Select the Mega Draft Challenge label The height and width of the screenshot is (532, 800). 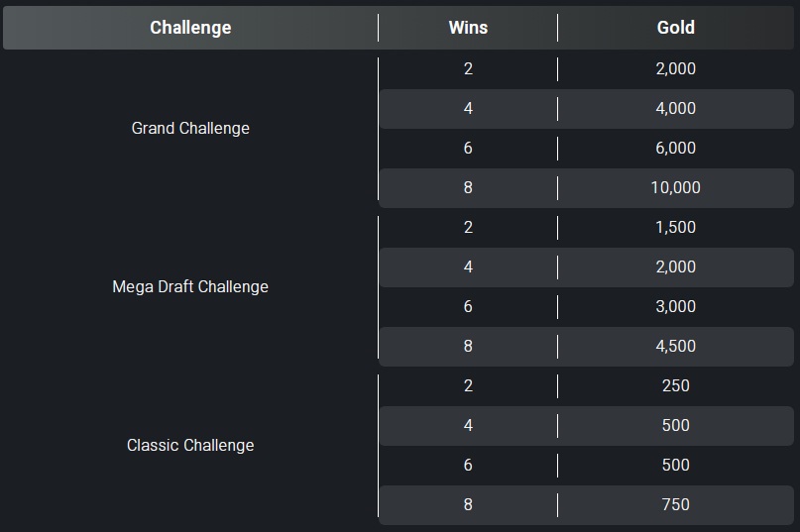coord(190,286)
